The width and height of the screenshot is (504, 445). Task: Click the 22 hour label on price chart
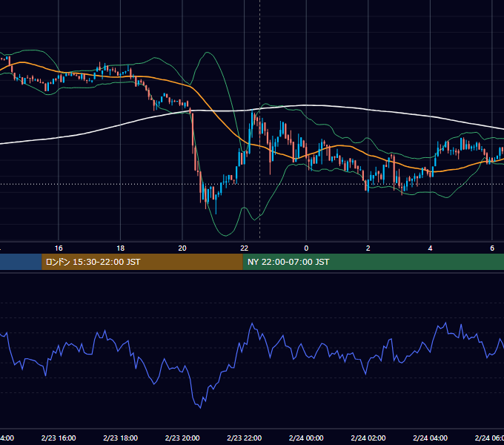245,248
